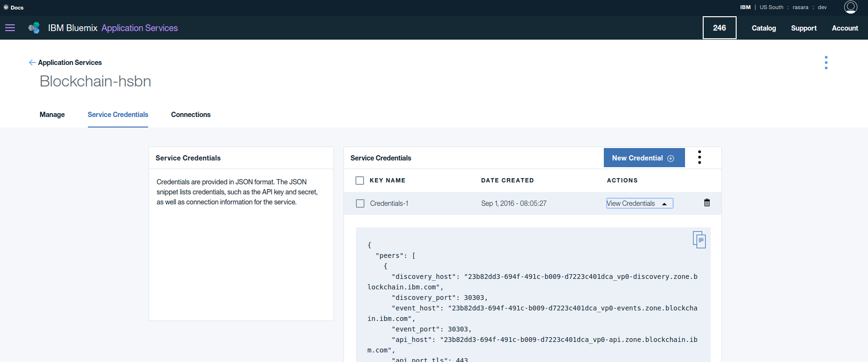Image resolution: width=868 pixels, height=362 pixels.
Task: Click the "event_port": 30303 line
Action: pyautogui.click(x=431, y=329)
